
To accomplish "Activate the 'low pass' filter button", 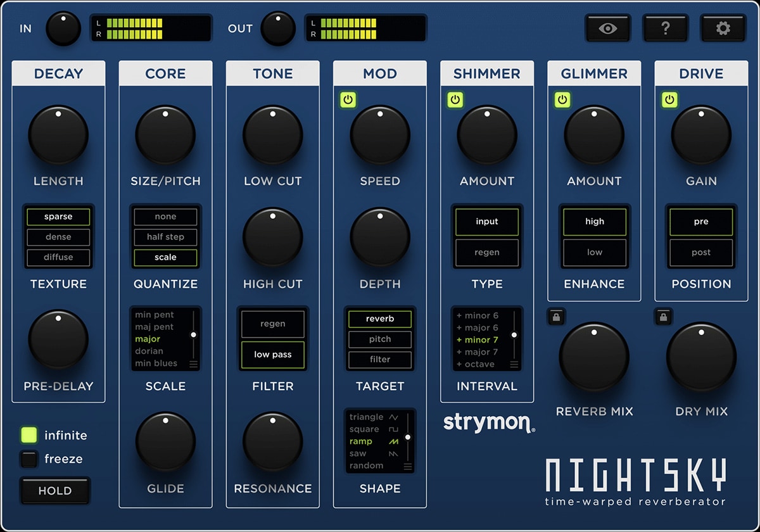I will 272,355.
